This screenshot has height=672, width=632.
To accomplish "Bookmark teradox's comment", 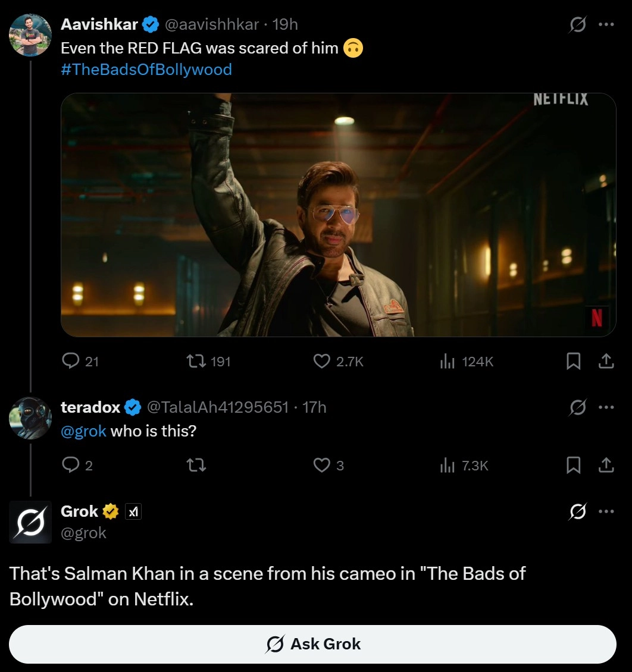I will [x=573, y=465].
